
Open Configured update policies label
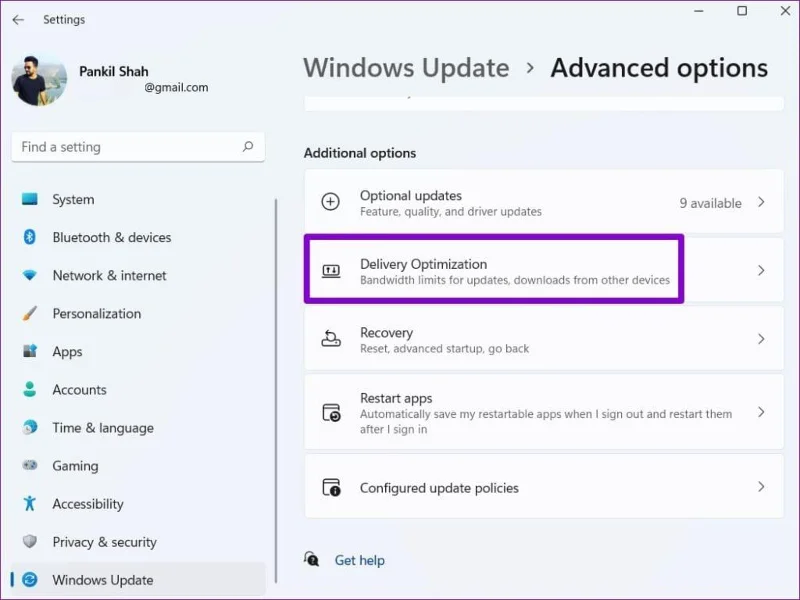click(439, 488)
